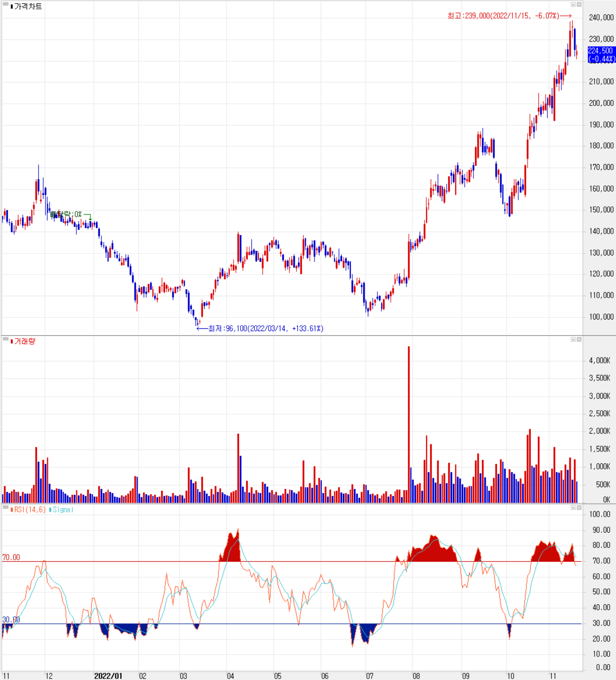Click the cyan color marker beside Signal

coord(50,510)
